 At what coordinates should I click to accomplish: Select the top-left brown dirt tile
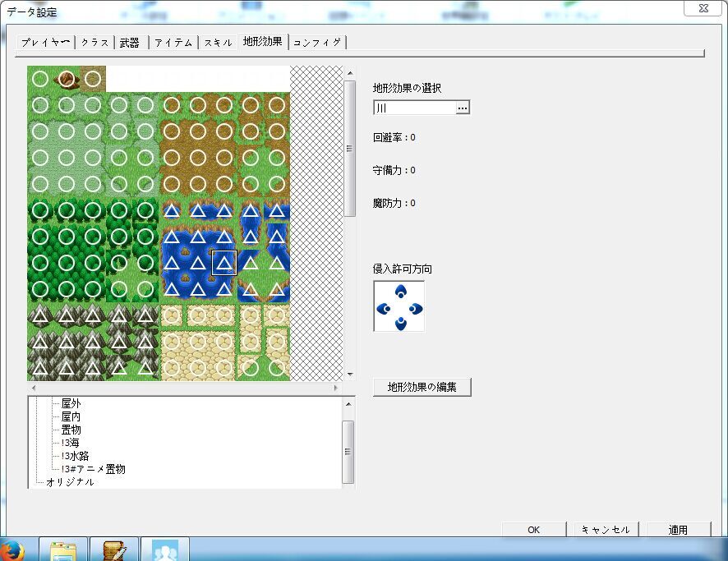[x=172, y=105]
